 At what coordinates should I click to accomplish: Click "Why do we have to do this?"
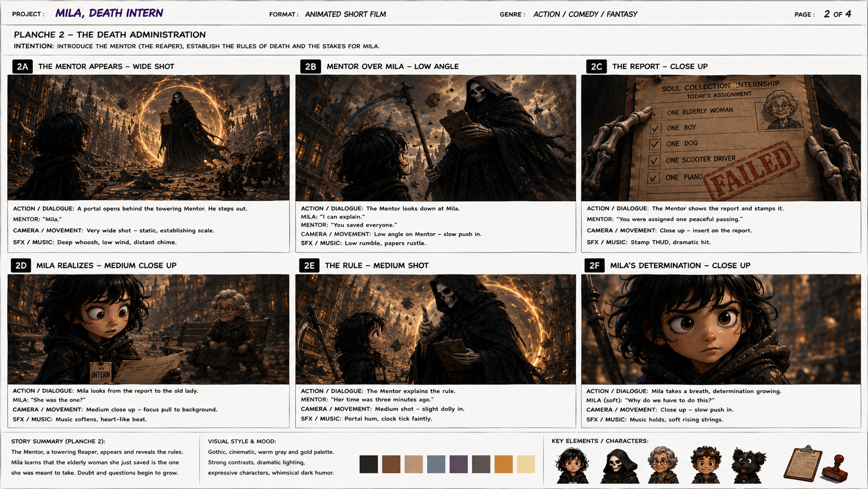click(670, 400)
